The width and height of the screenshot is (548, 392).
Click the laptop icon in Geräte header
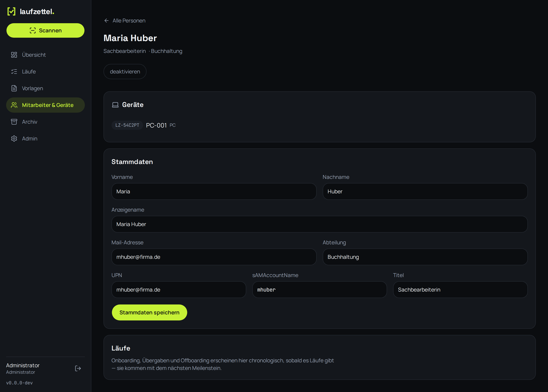(115, 105)
